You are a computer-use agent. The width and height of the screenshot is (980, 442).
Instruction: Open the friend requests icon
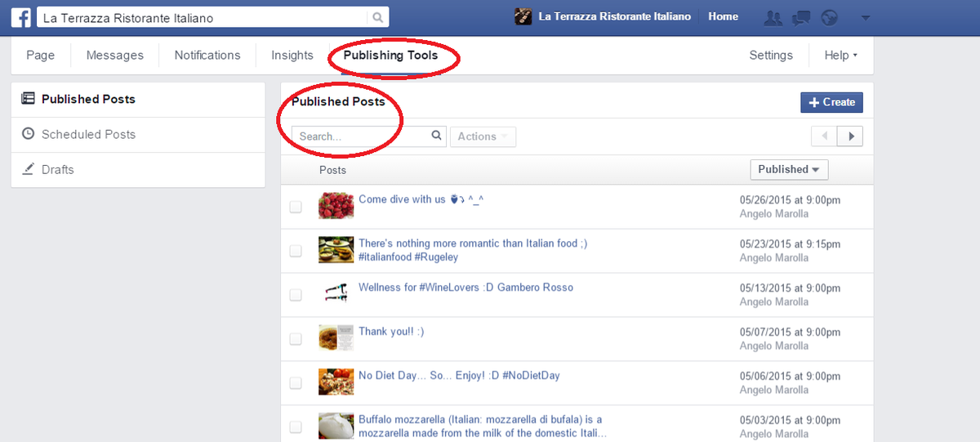click(x=772, y=17)
